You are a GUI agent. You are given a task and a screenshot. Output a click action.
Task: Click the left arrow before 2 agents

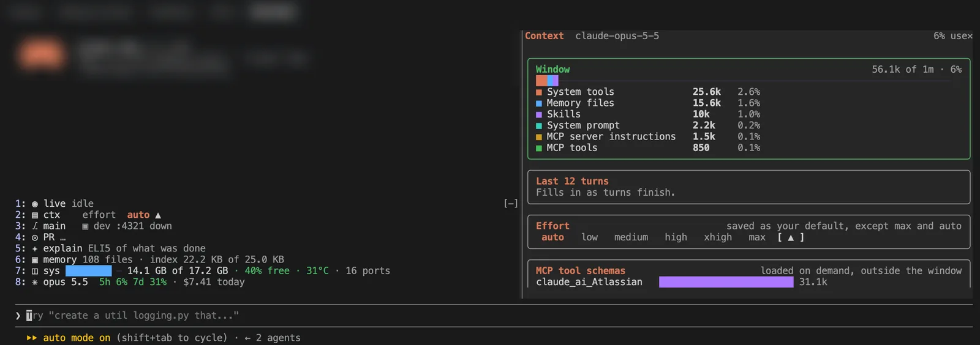(247, 338)
